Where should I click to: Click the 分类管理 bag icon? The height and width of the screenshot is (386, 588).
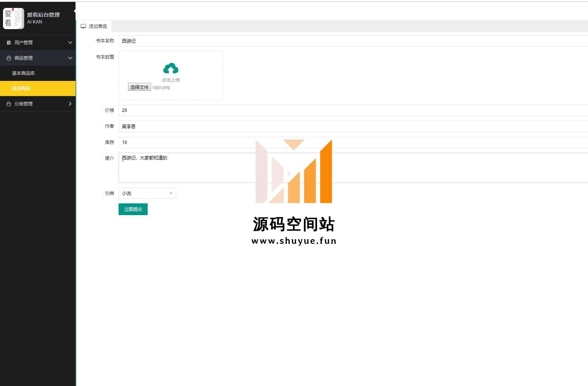pyautogui.click(x=9, y=104)
